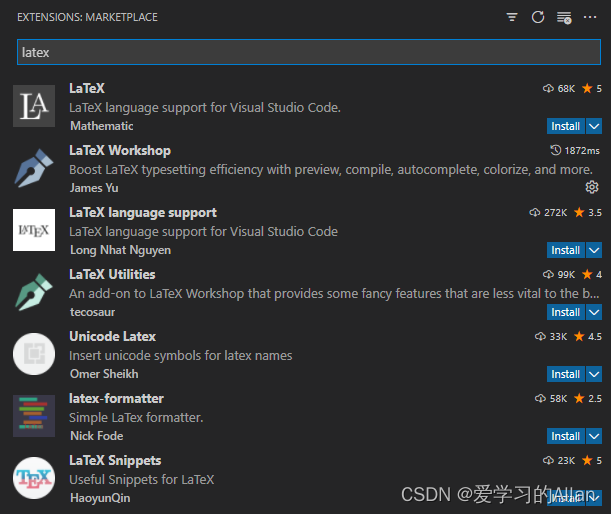Click the LaTeX Workshop 1872ms activation time

[x=575, y=150]
